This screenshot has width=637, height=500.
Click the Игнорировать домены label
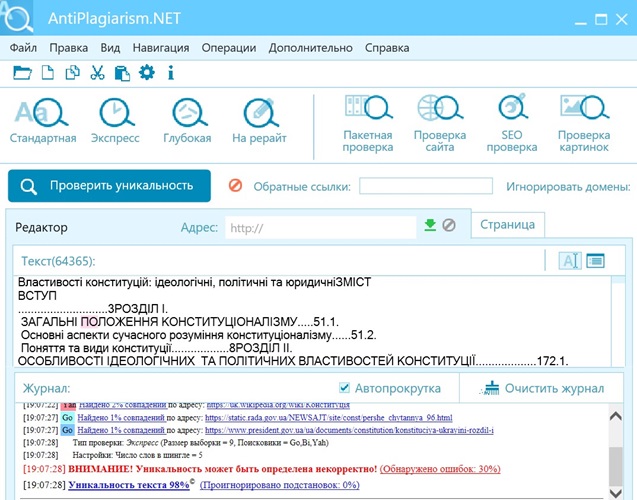point(568,187)
